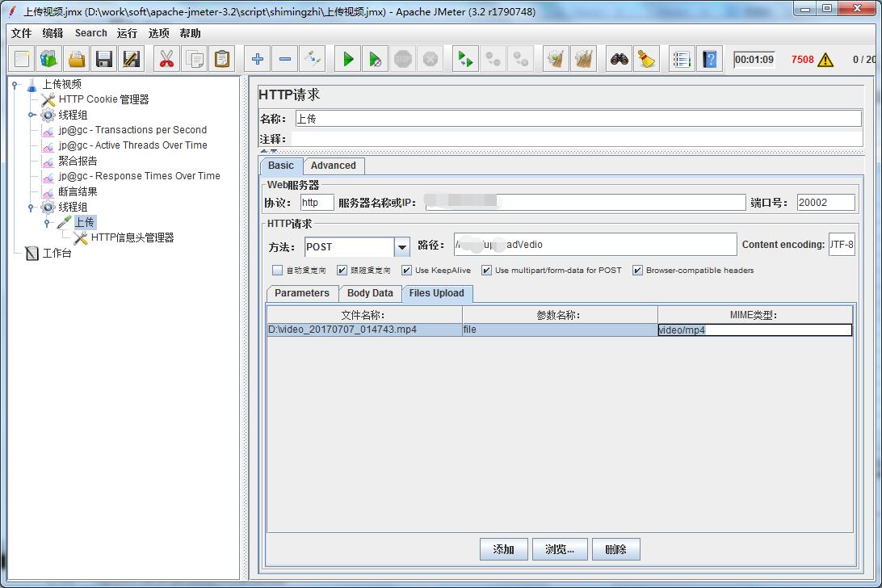Collapse the second 线程组 tree node
This screenshot has width=882, height=588.
coord(31,207)
